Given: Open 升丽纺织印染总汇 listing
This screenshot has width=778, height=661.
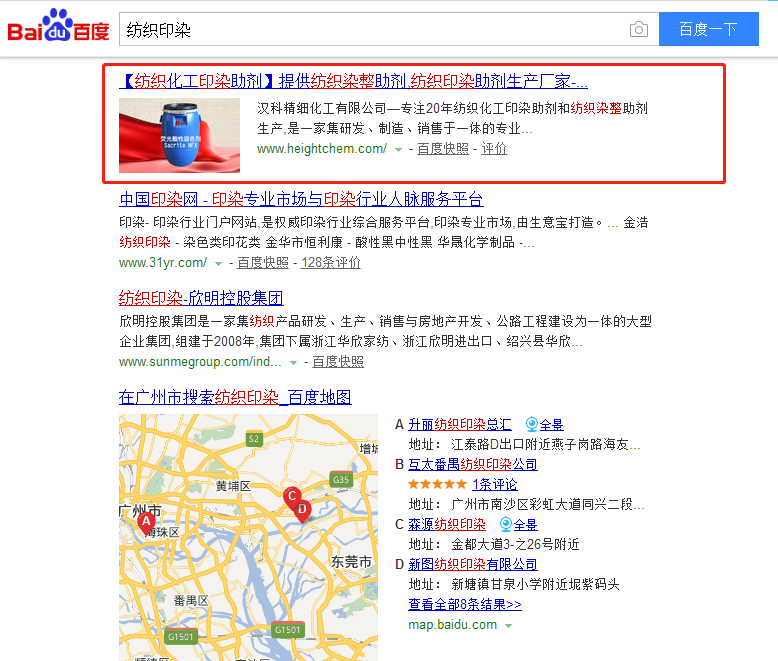Looking at the screenshot, I should pyautogui.click(x=459, y=425).
